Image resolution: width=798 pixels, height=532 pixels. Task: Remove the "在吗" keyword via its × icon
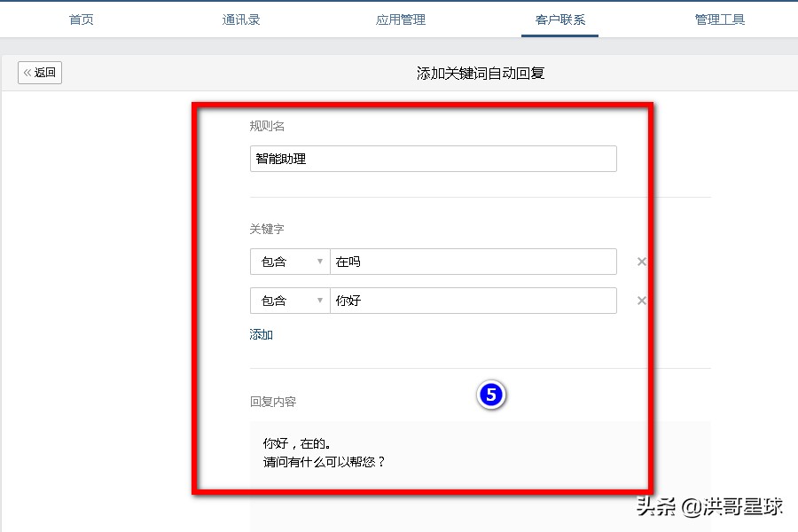[x=641, y=262]
